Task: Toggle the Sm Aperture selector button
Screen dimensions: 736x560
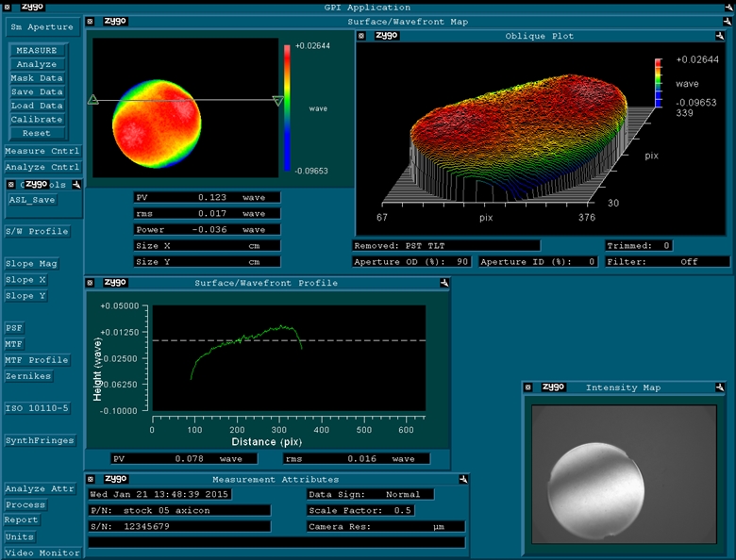Action: click(x=42, y=27)
